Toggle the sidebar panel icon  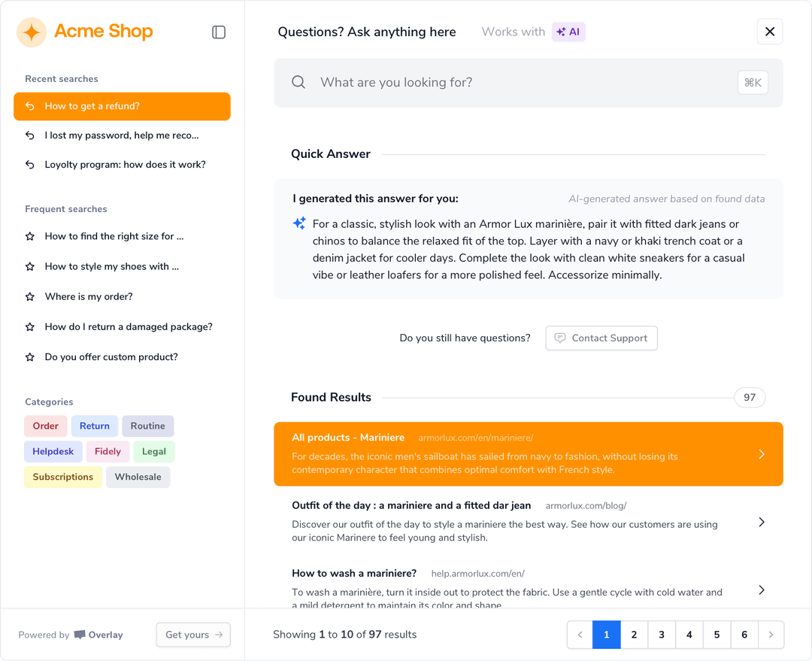point(219,32)
